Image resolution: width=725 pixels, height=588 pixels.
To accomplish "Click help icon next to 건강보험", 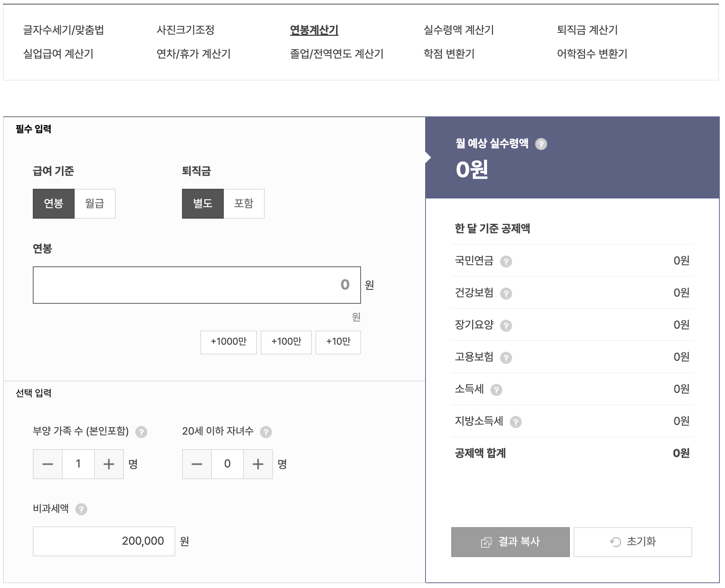I will 506,294.
